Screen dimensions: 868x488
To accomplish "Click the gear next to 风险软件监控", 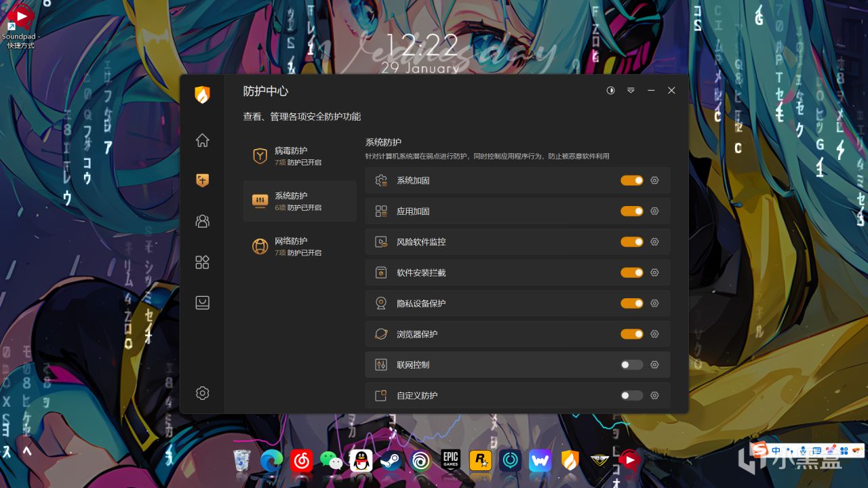I will 654,241.
